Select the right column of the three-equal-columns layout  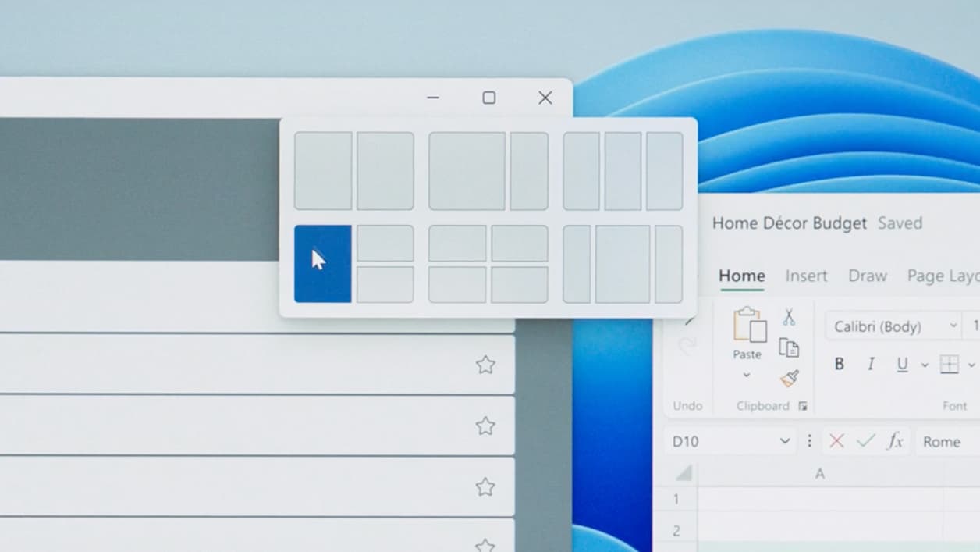664,171
